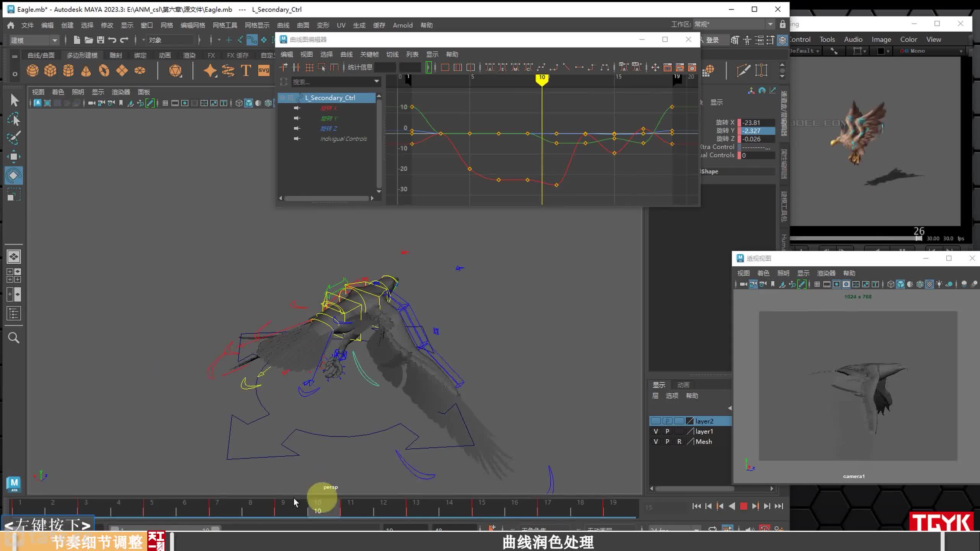Toggle visibility box of layer2
The height and width of the screenshot is (551, 980).
(656, 421)
